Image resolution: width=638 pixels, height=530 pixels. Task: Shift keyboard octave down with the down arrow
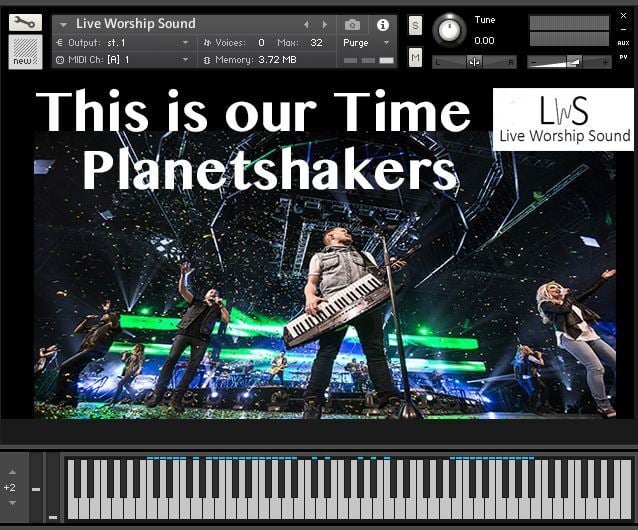point(13,503)
